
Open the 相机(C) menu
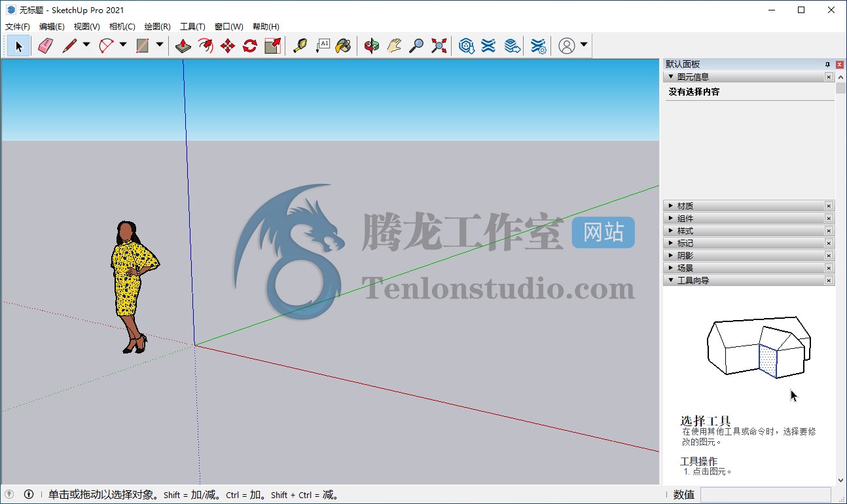click(x=122, y=27)
